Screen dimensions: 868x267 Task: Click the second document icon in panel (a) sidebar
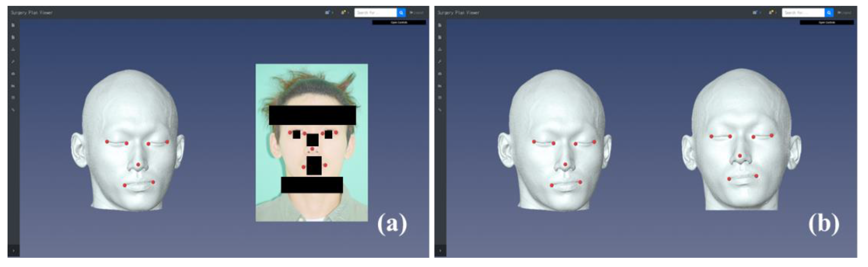13,37
